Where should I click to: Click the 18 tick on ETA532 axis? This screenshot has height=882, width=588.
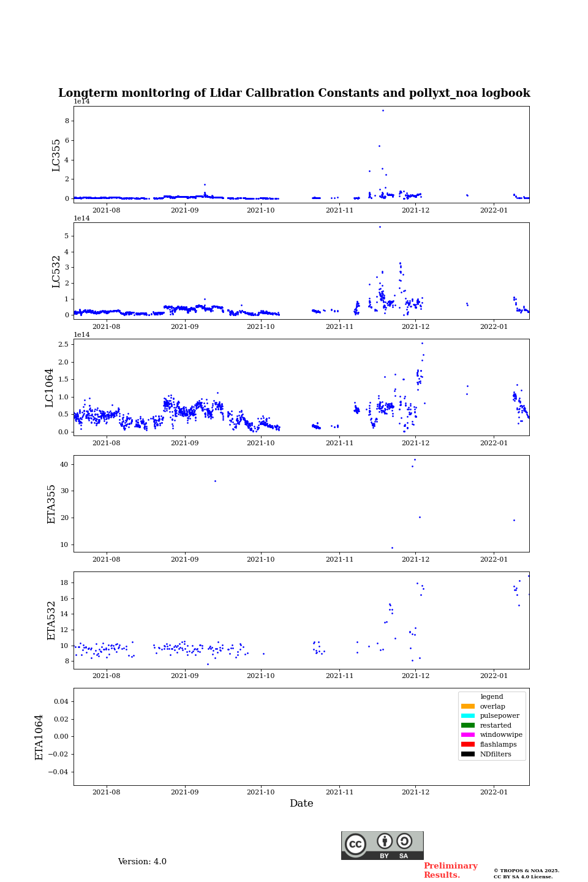coord(64,582)
